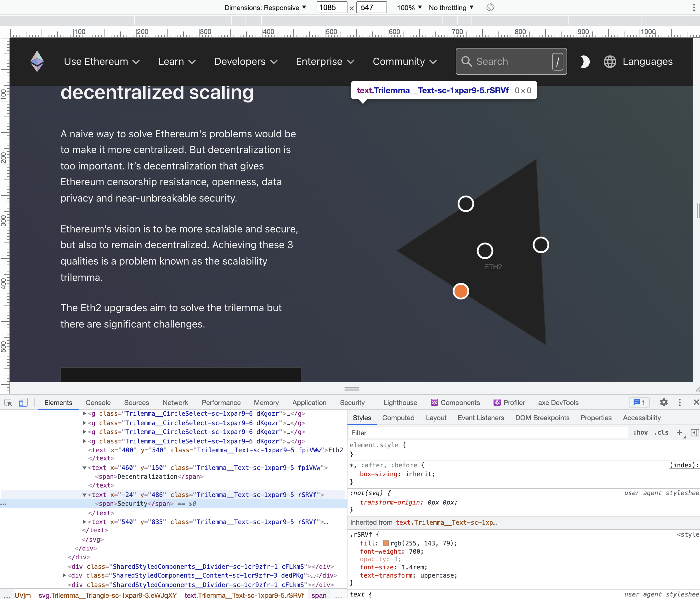Screen dimensions: 700x599
Task: Open device toolbar three-dot menu
Action: coord(694,8)
